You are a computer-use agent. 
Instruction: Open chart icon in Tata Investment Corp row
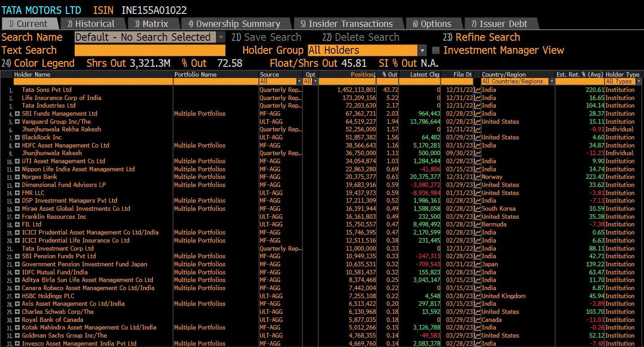[x=478, y=248]
